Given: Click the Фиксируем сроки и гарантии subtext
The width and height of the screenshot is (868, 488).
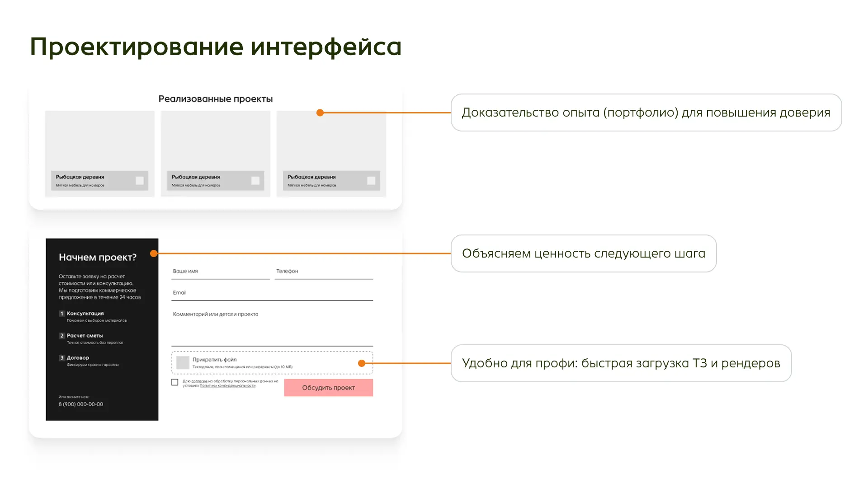Looking at the screenshot, I should pyautogui.click(x=93, y=365).
